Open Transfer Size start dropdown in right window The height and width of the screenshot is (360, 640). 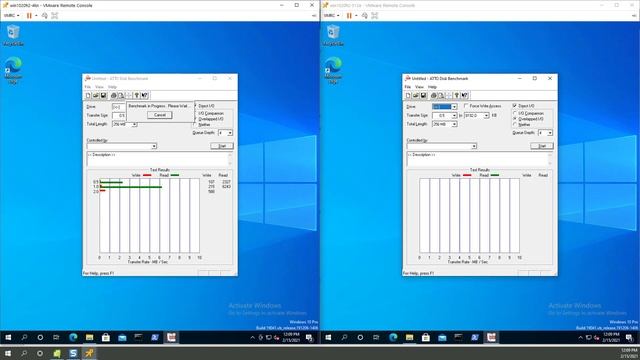(454, 116)
